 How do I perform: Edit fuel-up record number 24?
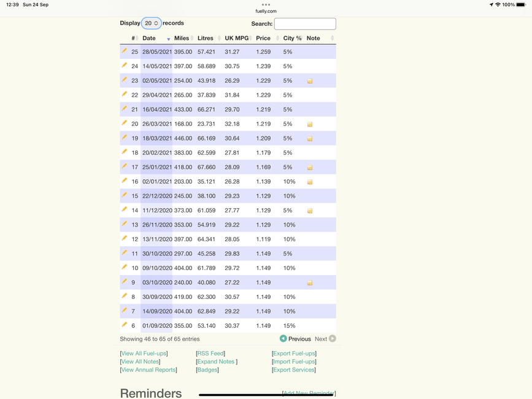click(x=125, y=65)
